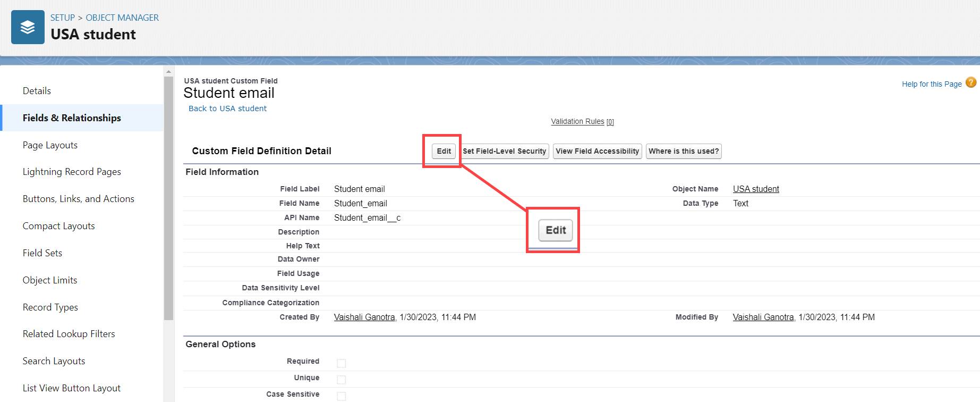Viewport: 980px width, 402px height.
Task: Select Compact Layouts in sidebar
Action: point(58,226)
